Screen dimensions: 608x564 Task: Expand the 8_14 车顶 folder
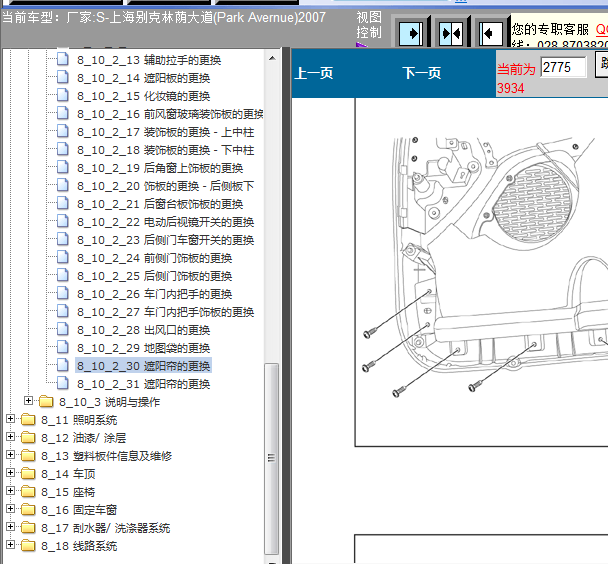point(10,473)
